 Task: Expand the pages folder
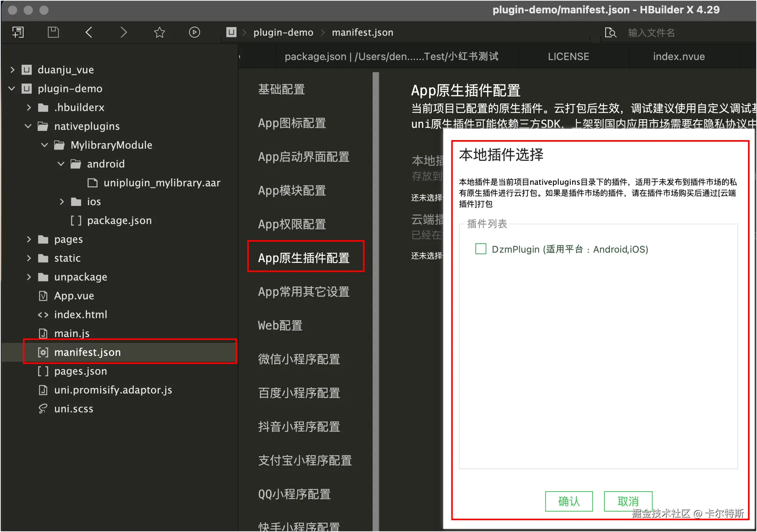click(29, 239)
